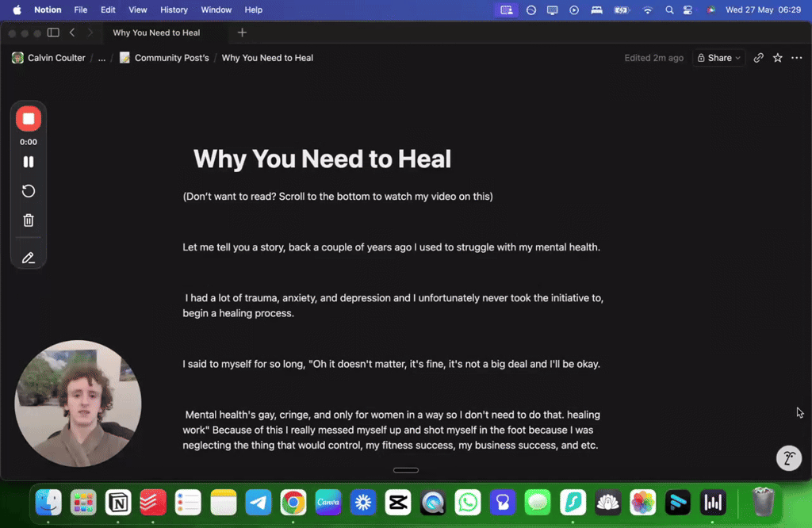Favorite the page with star icon
This screenshot has width=812, height=528.
777,58
